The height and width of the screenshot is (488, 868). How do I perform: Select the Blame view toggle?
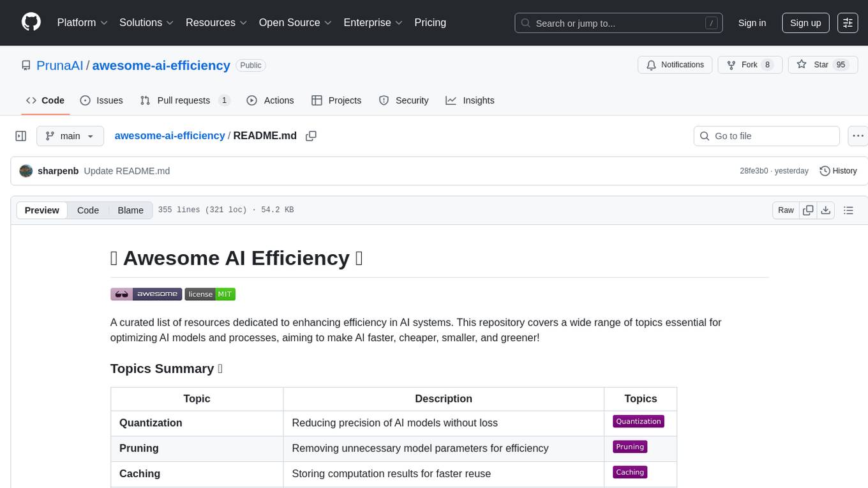(x=131, y=210)
